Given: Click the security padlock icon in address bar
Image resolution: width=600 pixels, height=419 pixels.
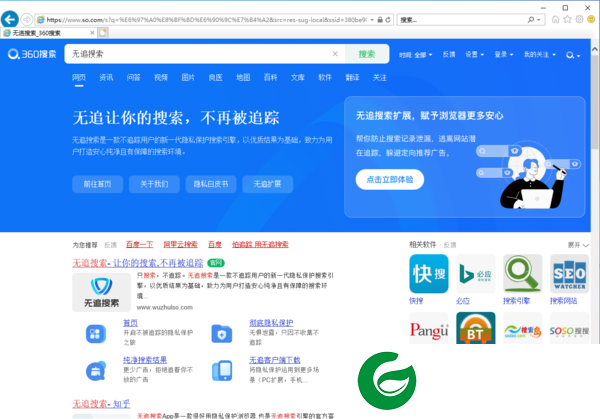Looking at the screenshot, I should tap(380, 20).
